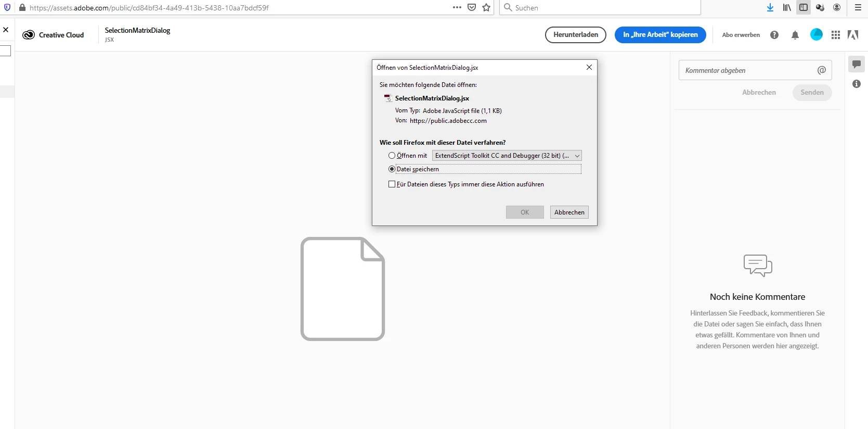868x429 pixels.
Task: Open the Firefox library icon
Action: tap(787, 7)
